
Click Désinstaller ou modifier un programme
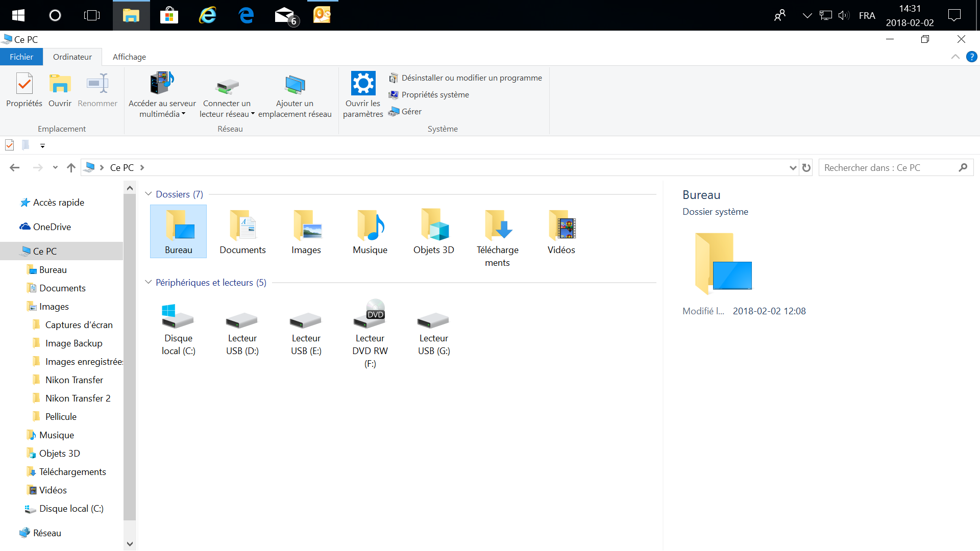click(471, 78)
